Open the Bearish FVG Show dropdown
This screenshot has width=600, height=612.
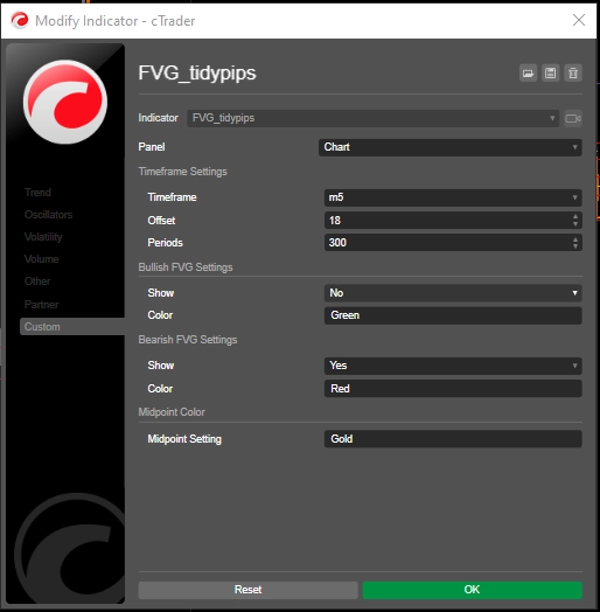[452, 366]
